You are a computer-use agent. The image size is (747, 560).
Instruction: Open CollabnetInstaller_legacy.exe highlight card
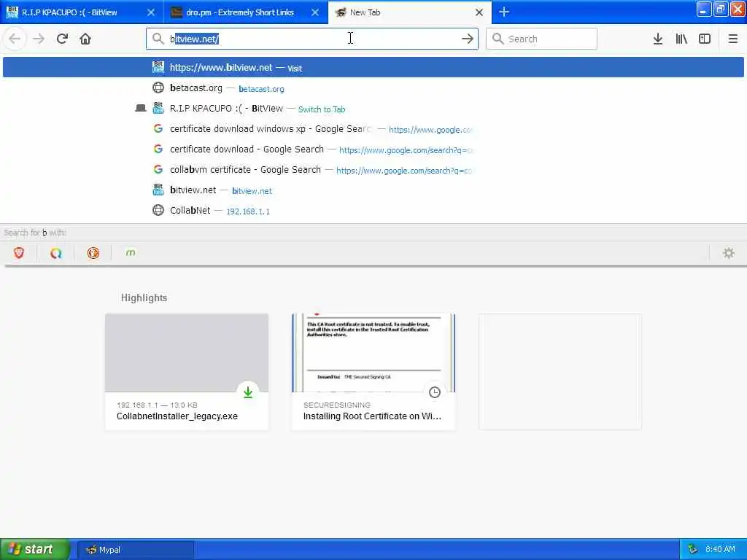click(187, 372)
